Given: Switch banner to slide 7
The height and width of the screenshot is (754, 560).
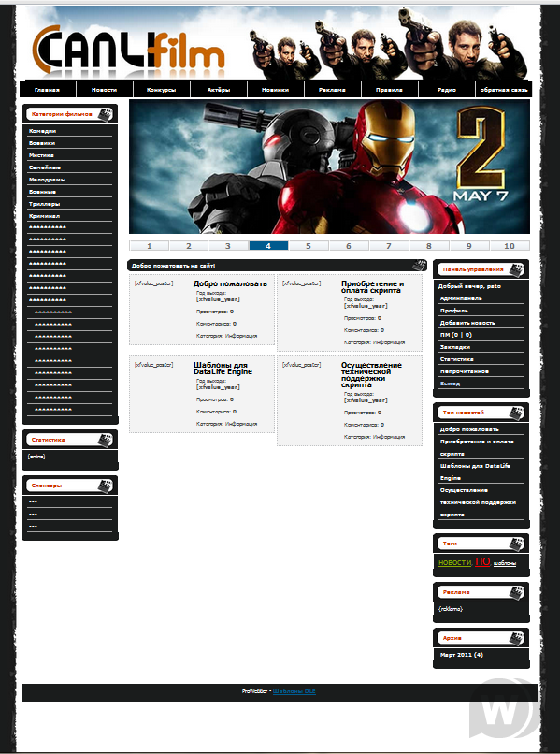Looking at the screenshot, I should pyautogui.click(x=389, y=246).
